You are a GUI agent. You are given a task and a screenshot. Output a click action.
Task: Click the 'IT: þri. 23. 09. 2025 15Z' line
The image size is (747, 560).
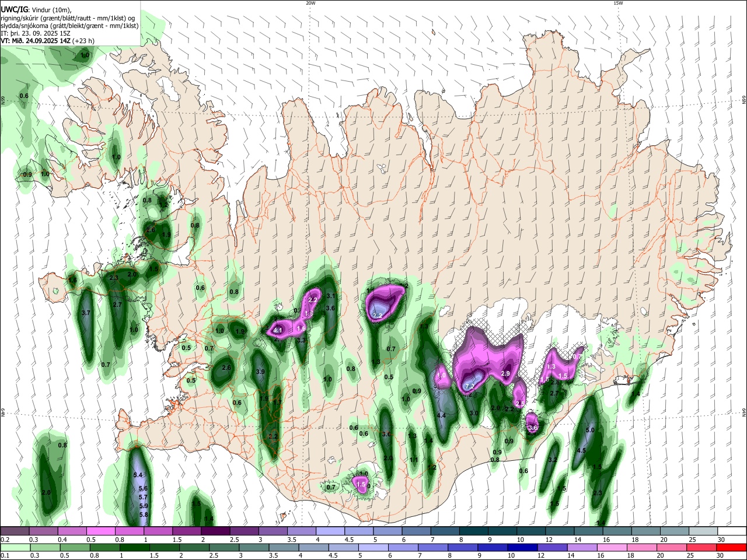point(36,33)
